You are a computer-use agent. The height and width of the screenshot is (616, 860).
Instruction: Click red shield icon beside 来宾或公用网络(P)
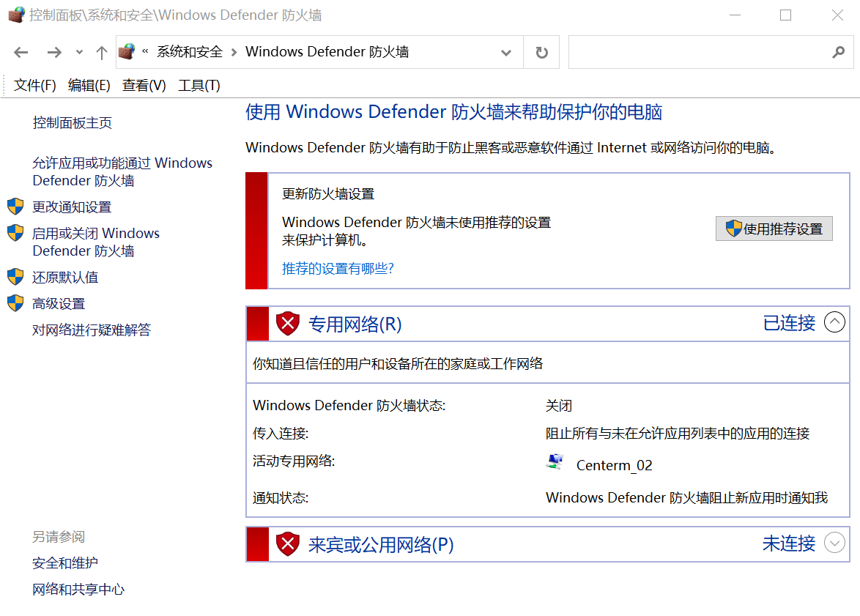(x=287, y=544)
